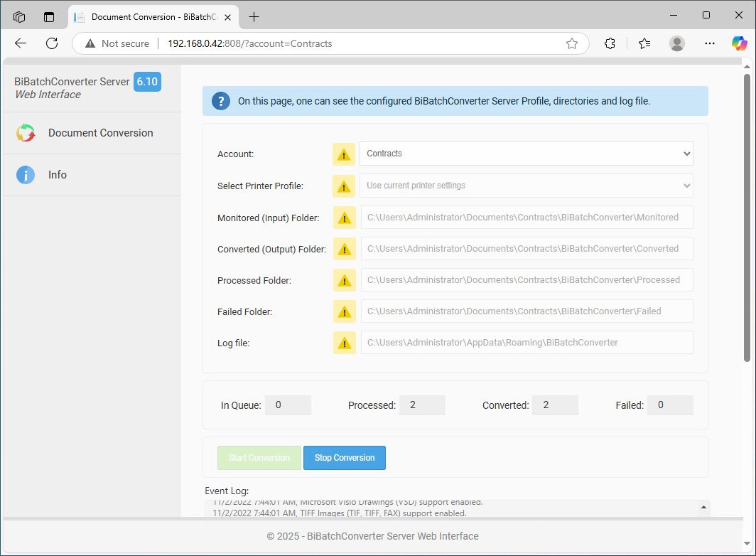Screen dimensions: 756x556
Task: Click the blue question mark help icon
Action: [x=221, y=101]
